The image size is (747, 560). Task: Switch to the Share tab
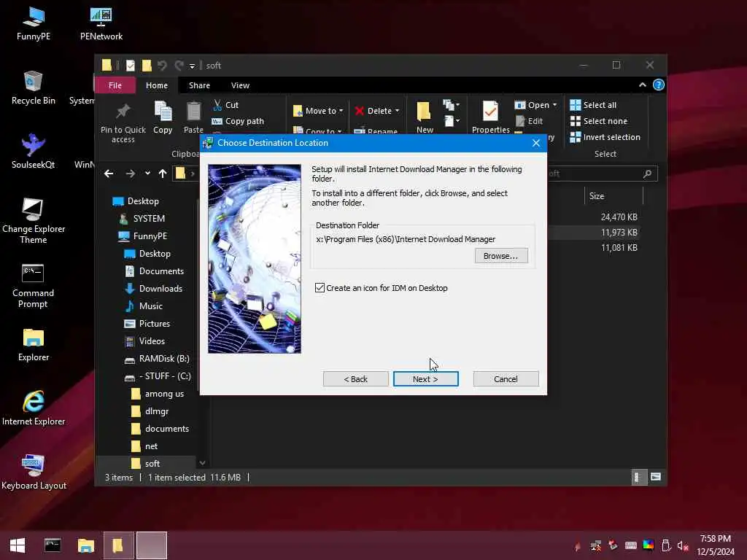[199, 85]
